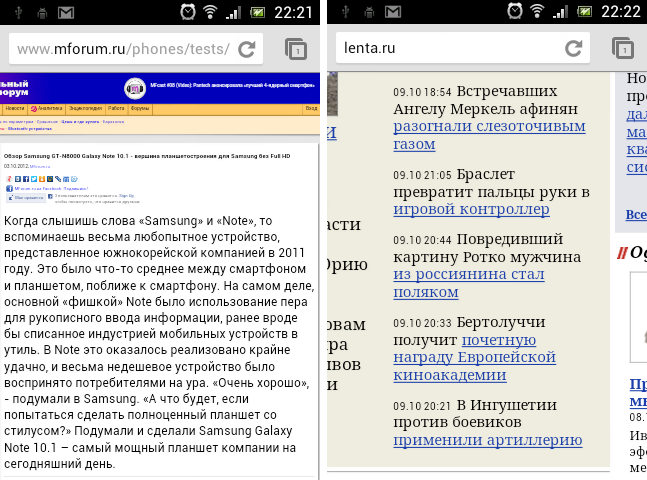Reload the mforum.ru page

pyautogui.click(x=249, y=48)
